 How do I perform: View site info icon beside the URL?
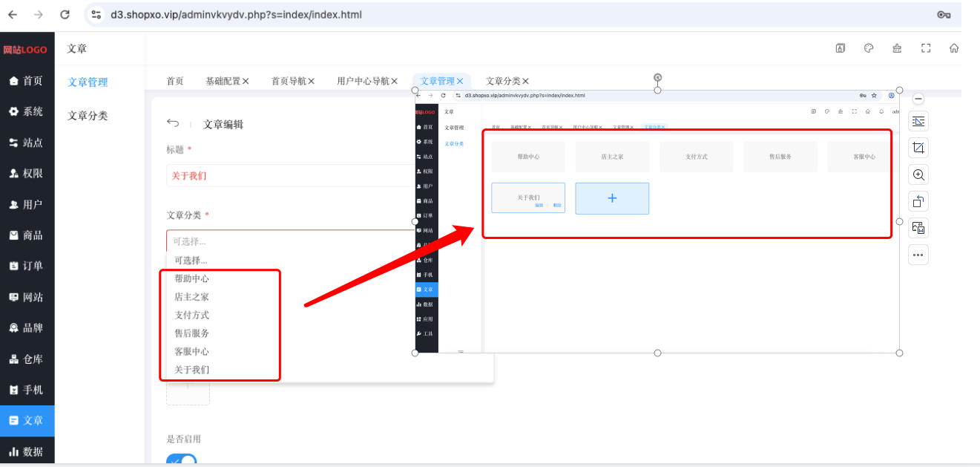(96, 14)
